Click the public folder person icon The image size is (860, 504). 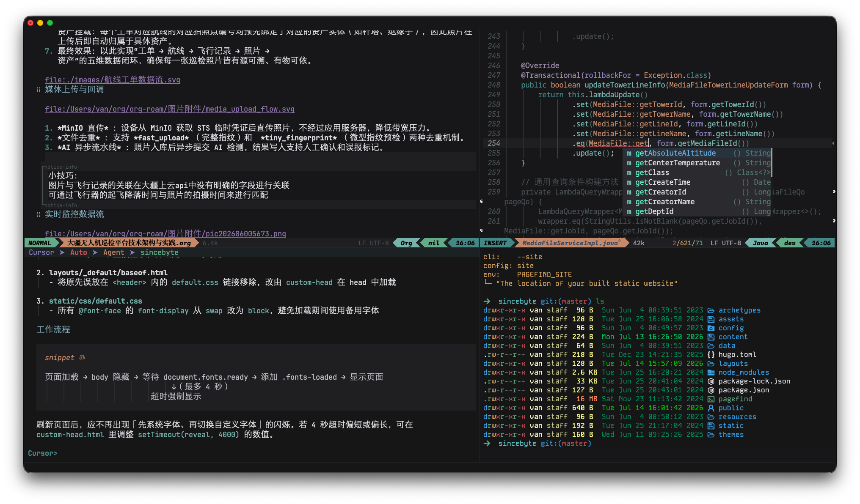tap(711, 408)
